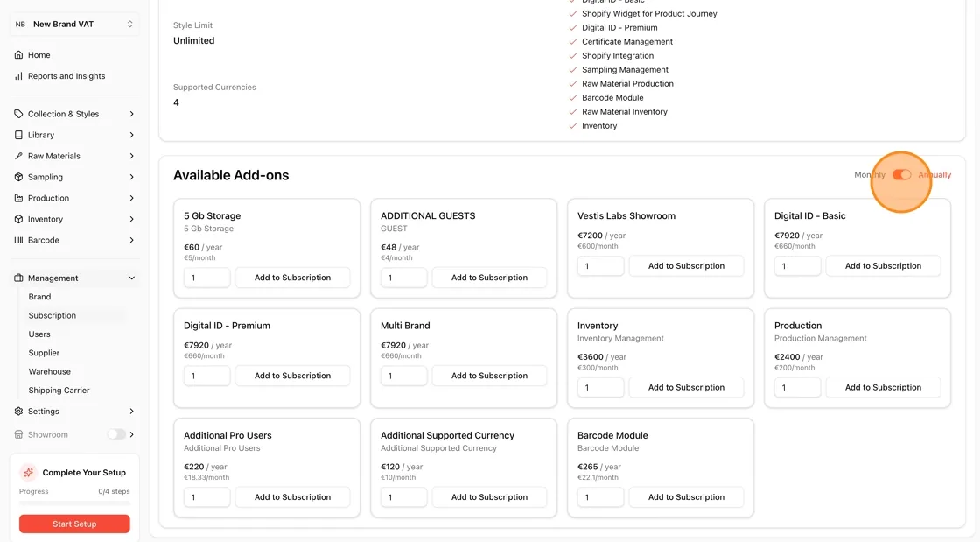Click quantity field for Additional Pro Users
The image size is (980, 542).
206,497
